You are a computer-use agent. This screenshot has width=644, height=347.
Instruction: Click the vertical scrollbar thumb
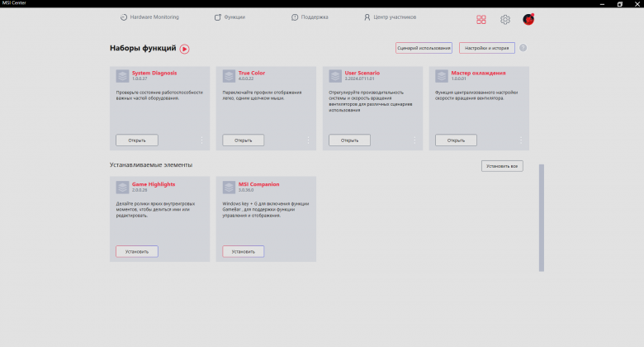click(542, 218)
